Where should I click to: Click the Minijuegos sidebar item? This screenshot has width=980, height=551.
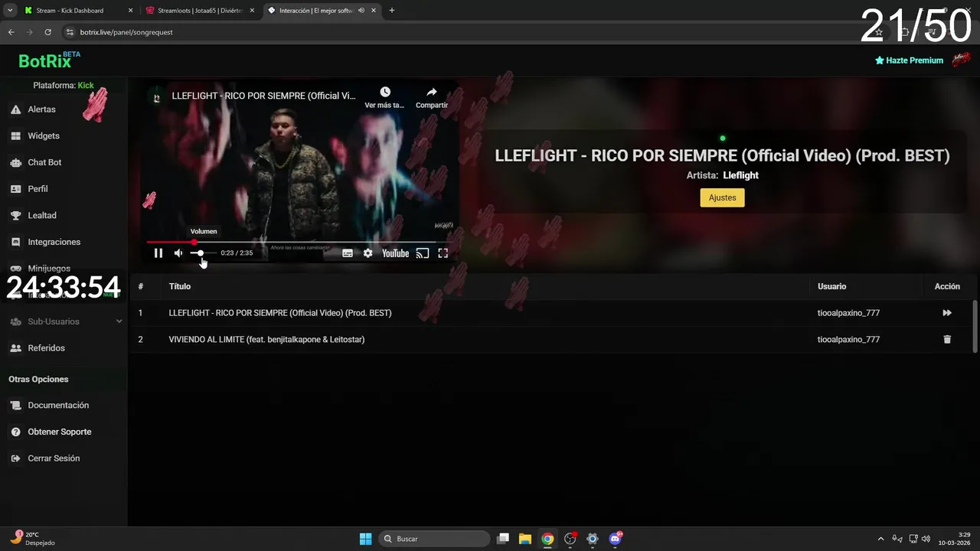coord(49,269)
